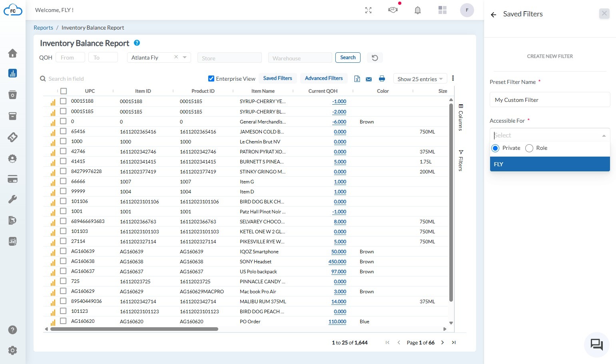Open QOH link 110.000 for PO Order

pos(337,322)
